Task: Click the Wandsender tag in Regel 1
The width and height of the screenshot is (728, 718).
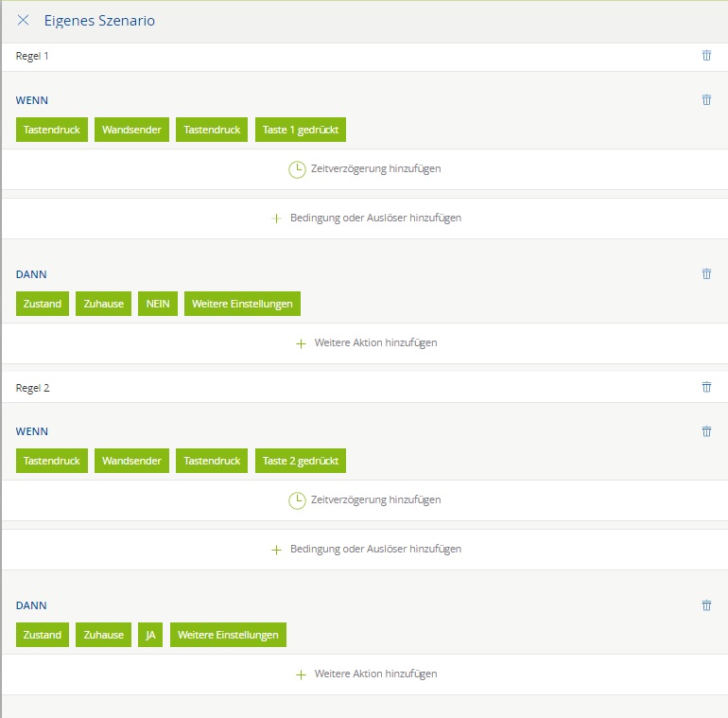Action: tap(131, 130)
